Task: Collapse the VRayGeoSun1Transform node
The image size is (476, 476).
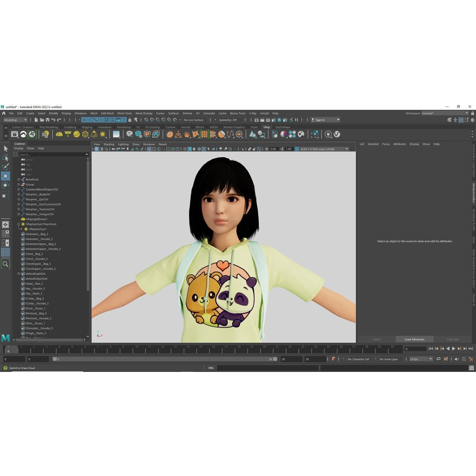Action: pyautogui.click(x=19, y=224)
